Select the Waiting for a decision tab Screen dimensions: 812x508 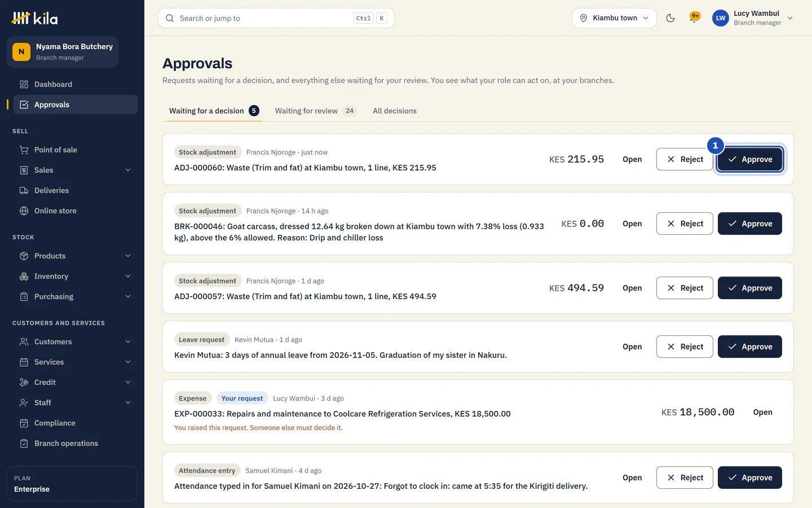214,111
